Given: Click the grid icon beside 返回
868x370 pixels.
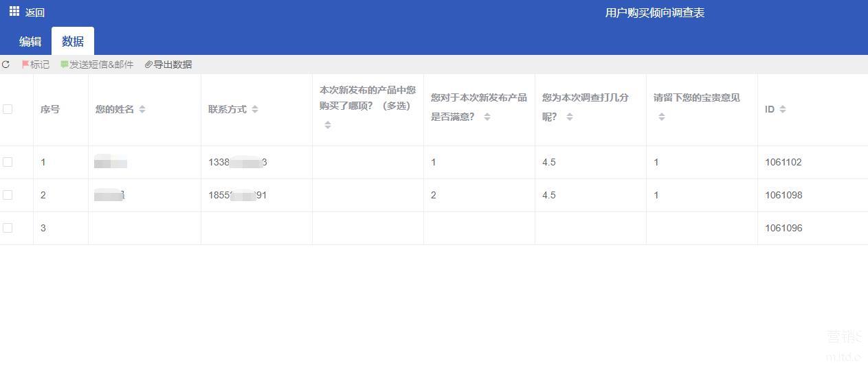Looking at the screenshot, I should coord(14,12).
